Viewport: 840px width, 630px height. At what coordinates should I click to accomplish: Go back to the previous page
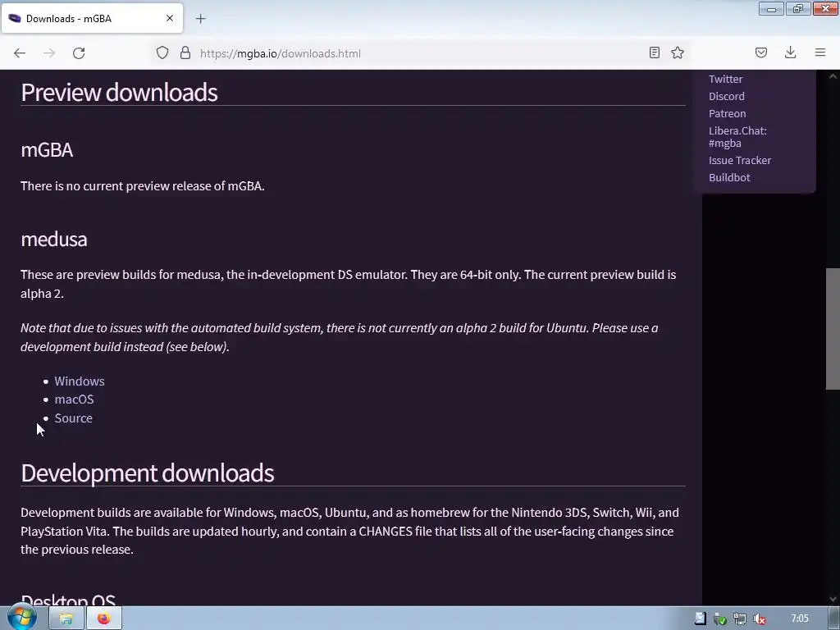(20, 53)
